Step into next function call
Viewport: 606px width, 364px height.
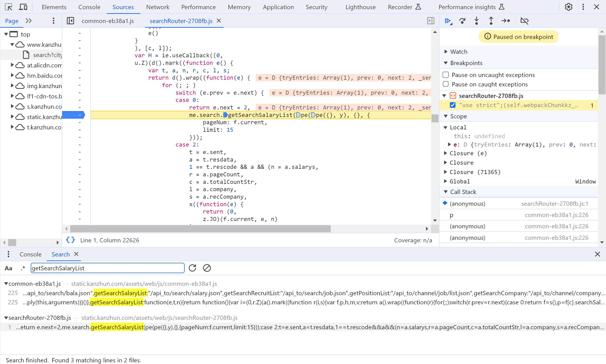click(x=476, y=21)
